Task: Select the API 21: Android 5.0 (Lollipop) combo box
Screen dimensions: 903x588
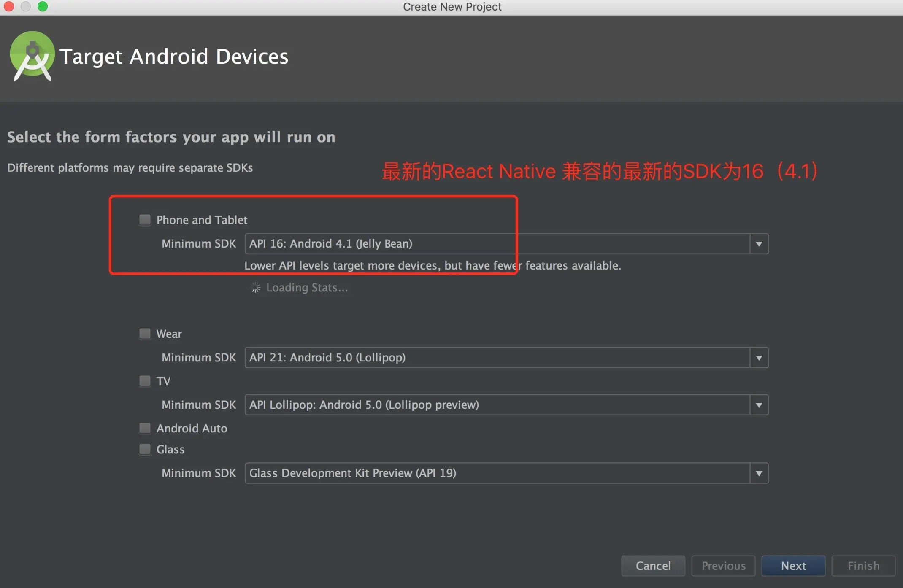Action: 506,358
